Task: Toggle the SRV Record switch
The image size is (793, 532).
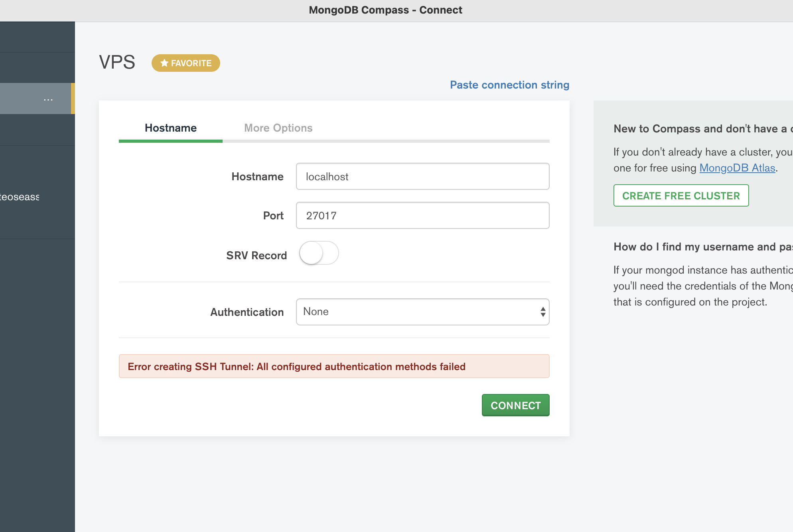Action: (319, 253)
